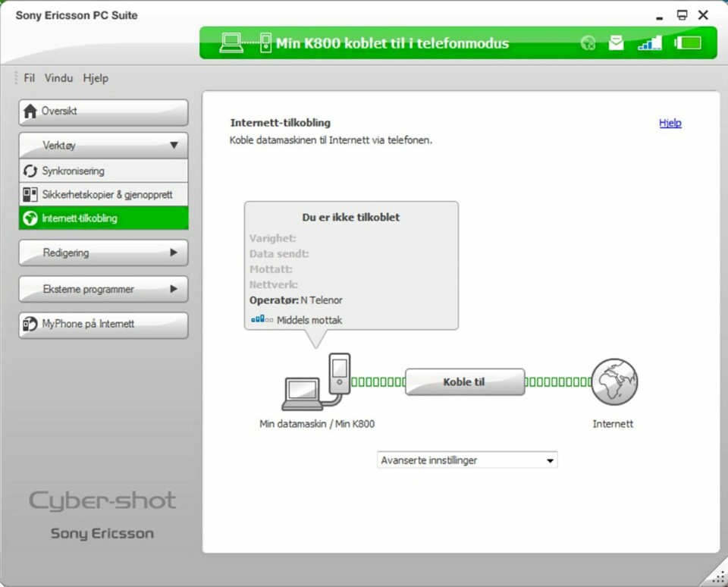This screenshot has width=728, height=587.
Task: Click the Koble til button
Action: click(x=465, y=381)
